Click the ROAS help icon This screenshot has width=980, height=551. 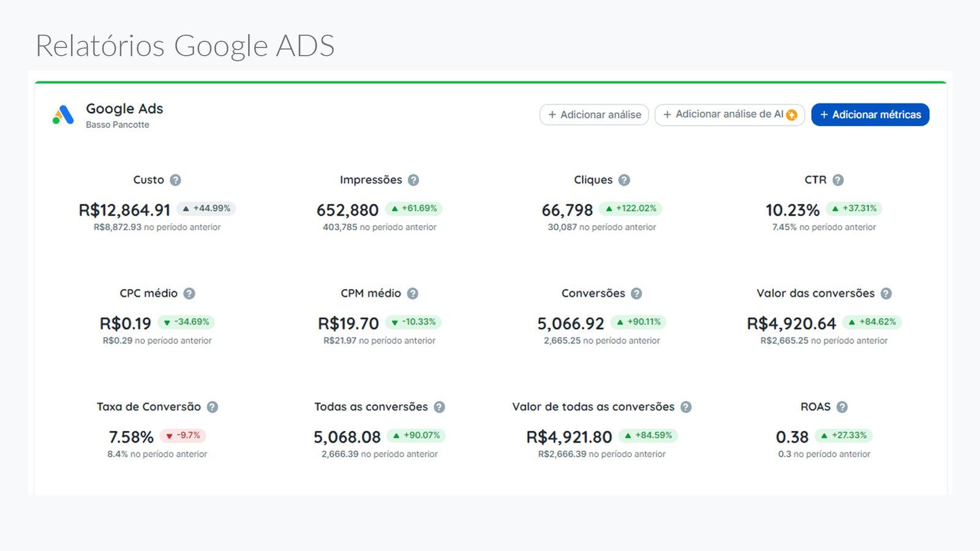(842, 407)
